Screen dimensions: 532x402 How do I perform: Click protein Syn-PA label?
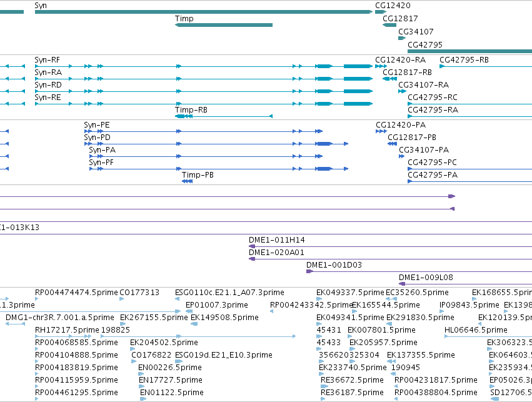102,150
